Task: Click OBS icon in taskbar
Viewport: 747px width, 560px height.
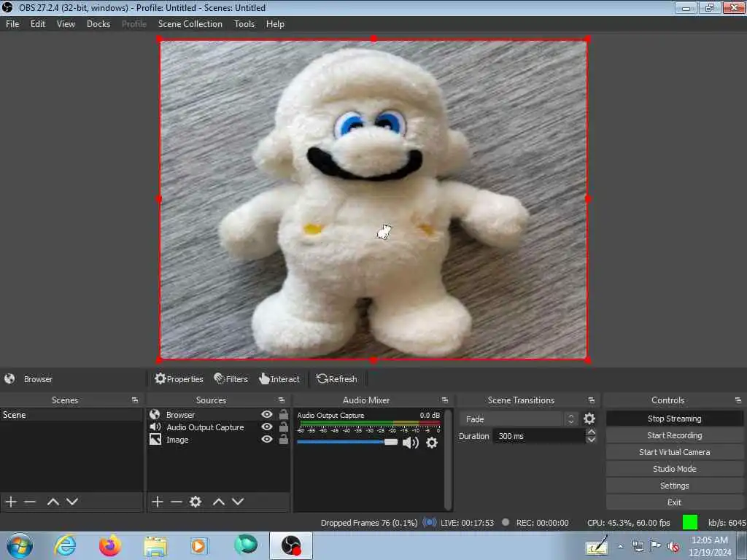Action: (x=291, y=545)
